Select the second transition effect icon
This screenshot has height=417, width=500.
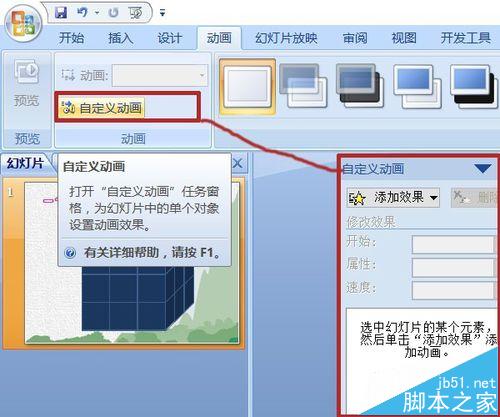coord(303,86)
